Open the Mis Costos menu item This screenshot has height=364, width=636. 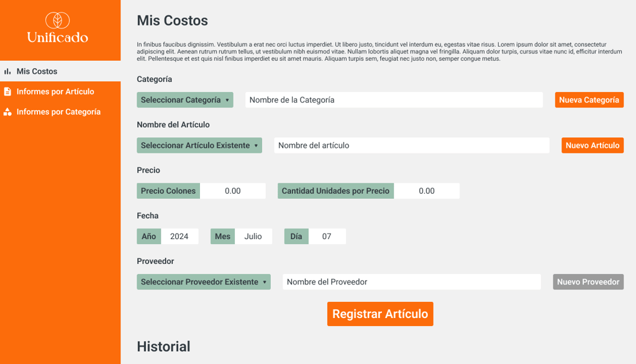point(37,71)
